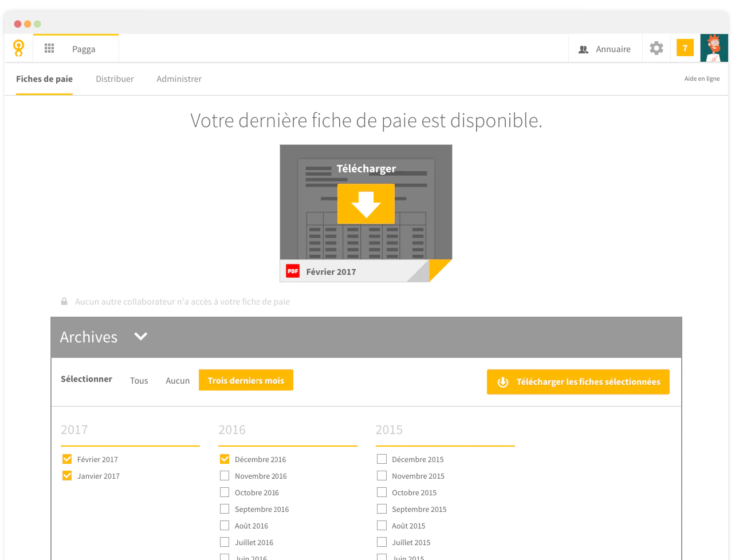Open the settings gear icon
This screenshot has width=731, height=560.
coord(657,48)
